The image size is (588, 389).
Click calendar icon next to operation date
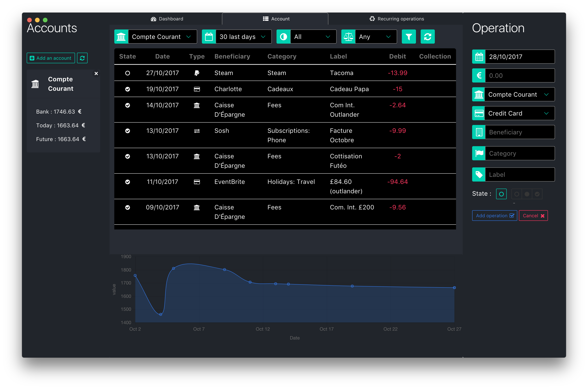click(479, 57)
